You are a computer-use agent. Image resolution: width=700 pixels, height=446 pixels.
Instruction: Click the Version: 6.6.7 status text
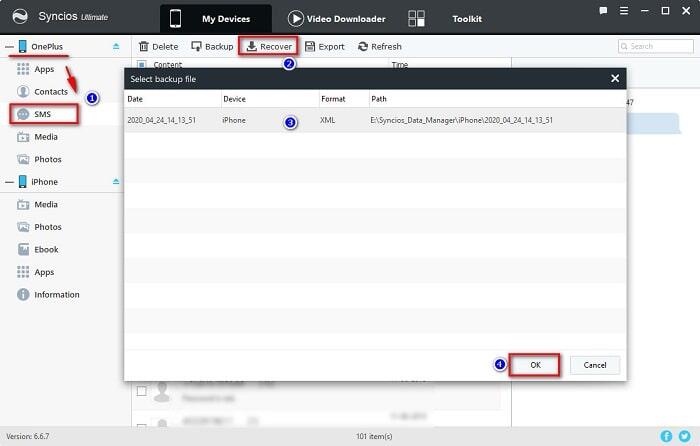[28, 436]
